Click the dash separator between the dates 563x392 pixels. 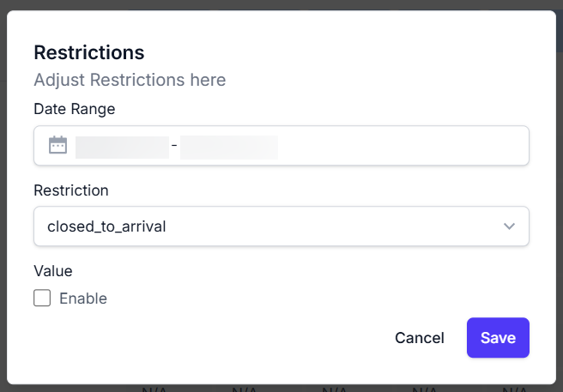click(x=174, y=146)
